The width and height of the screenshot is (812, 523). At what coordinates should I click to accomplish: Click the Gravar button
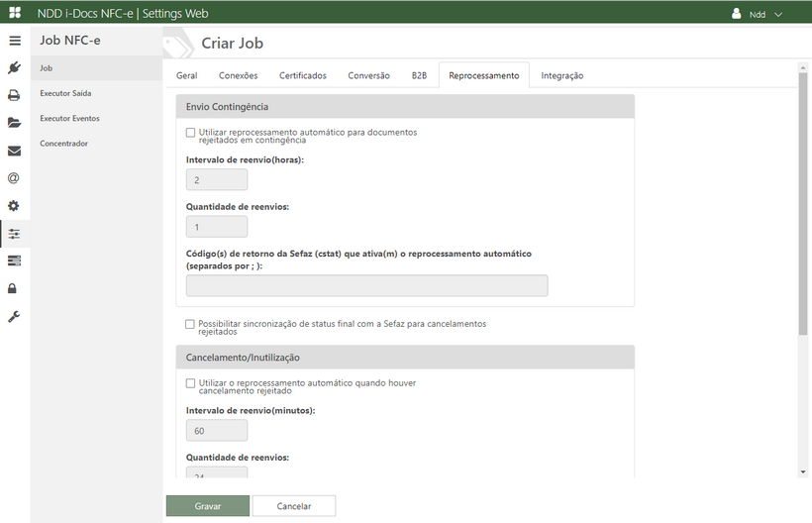[x=208, y=506]
